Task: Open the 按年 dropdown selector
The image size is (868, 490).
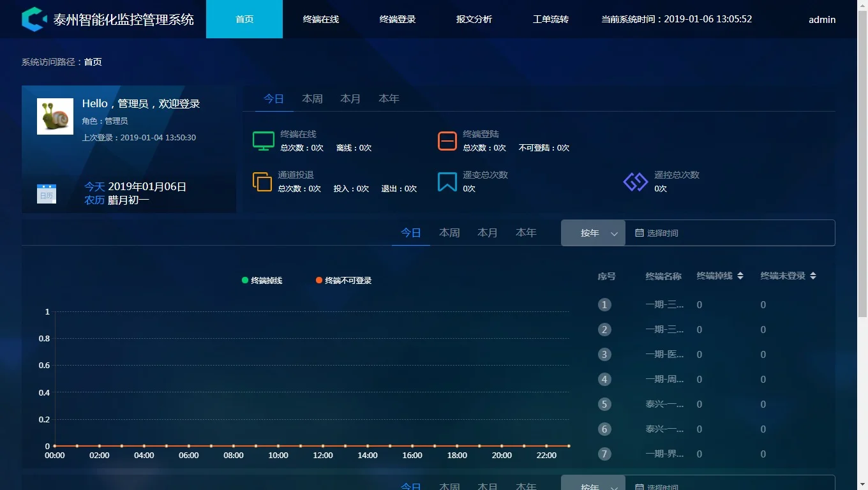Action: (593, 233)
